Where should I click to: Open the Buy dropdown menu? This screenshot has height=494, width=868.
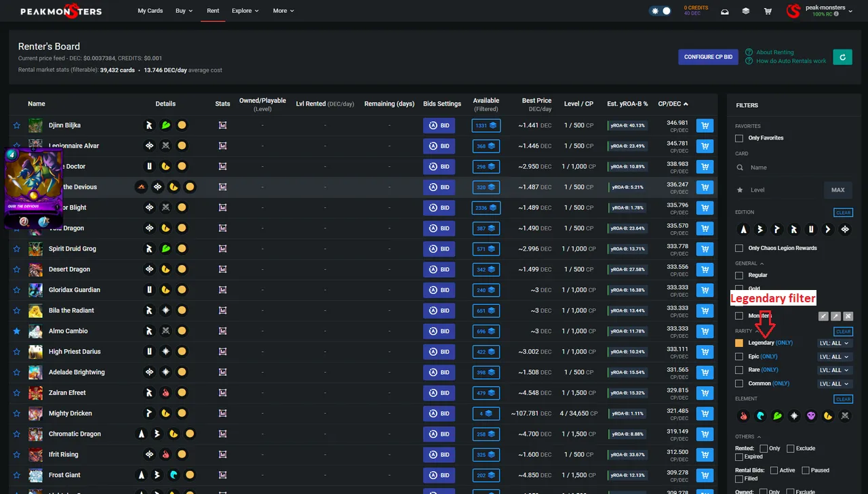(184, 11)
